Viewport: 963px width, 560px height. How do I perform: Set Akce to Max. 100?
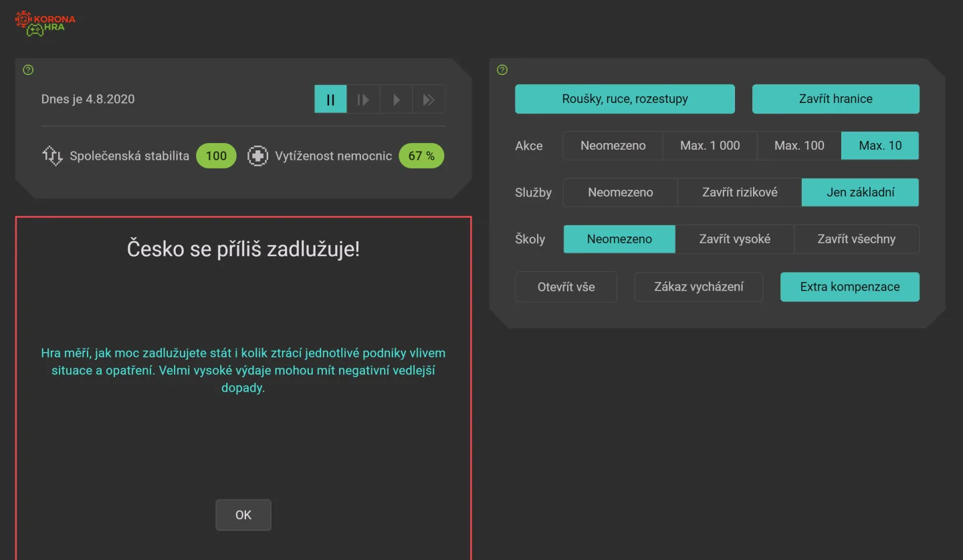coord(799,146)
